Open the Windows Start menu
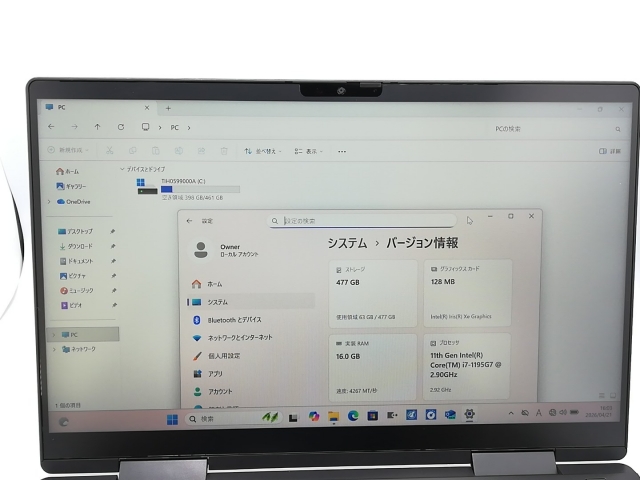 (172, 419)
